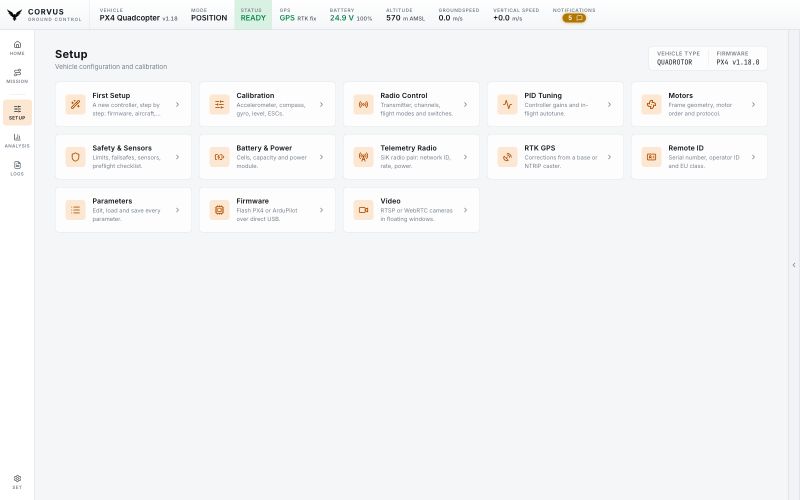Expand Telemetry Radio card chevron
800x500 pixels.
pyautogui.click(x=465, y=157)
